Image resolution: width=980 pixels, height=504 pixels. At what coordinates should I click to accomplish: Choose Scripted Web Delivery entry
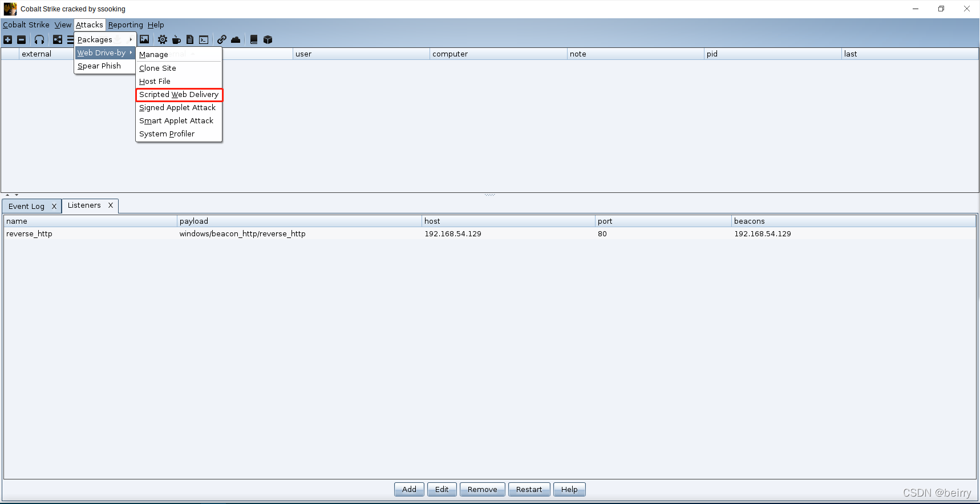(x=179, y=94)
